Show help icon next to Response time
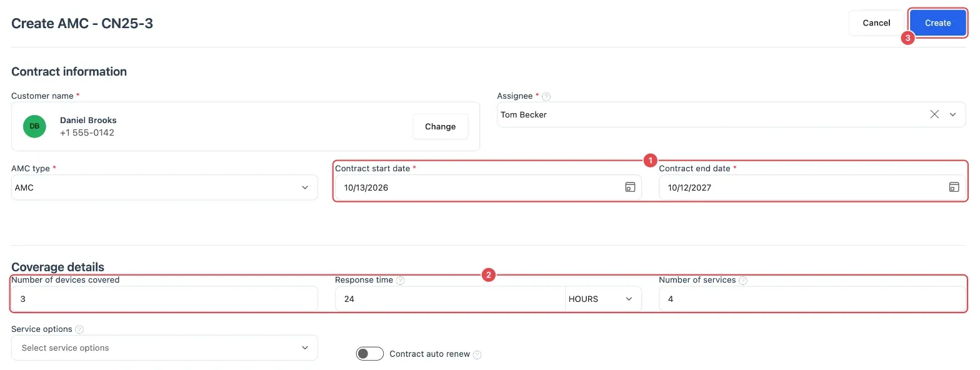The image size is (980, 370). [401, 281]
